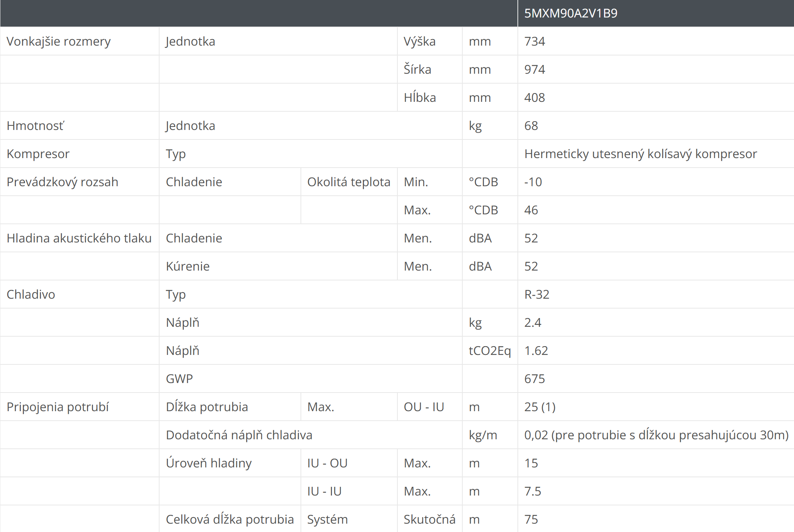The width and height of the screenshot is (794, 532).
Task: Click the Hladina akustického tlaku label
Action: [79, 238]
